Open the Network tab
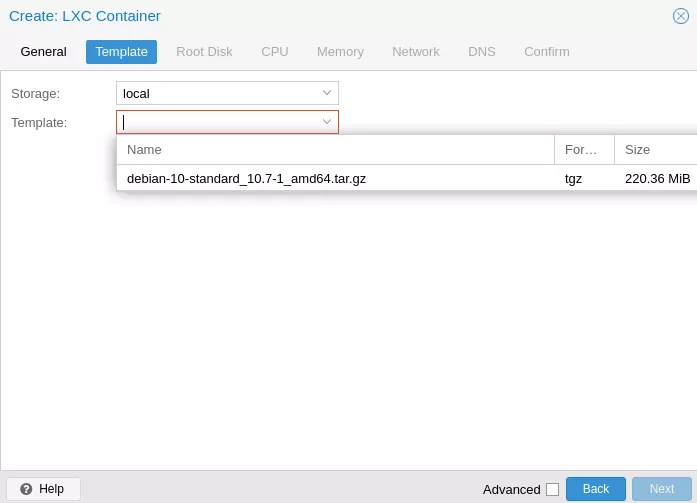Image resolution: width=697 pixels, height=503 pixels. (x=416, y=52)
